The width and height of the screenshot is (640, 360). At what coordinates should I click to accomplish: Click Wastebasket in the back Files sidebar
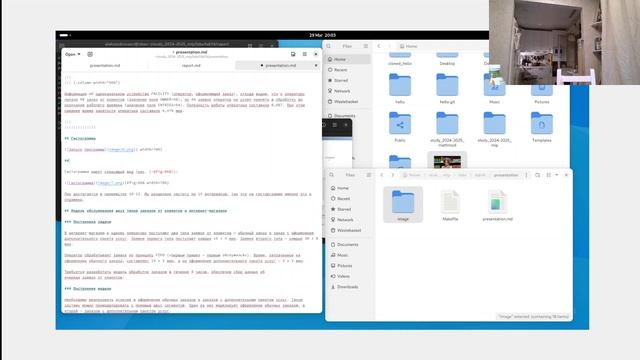347,102
